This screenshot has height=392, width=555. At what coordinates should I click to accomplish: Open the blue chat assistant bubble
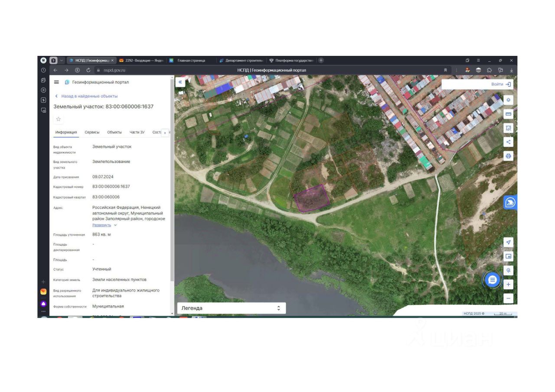[x=492, y=280]
